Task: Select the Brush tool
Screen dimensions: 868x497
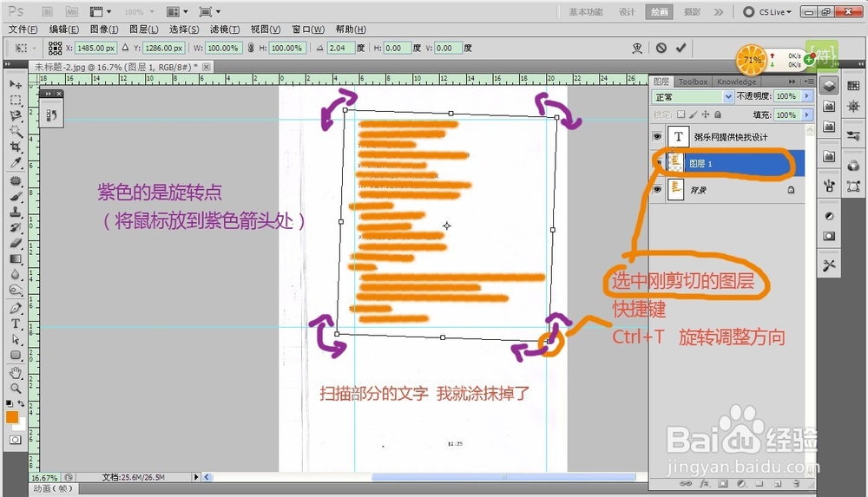Action: (x=16, y=197)
